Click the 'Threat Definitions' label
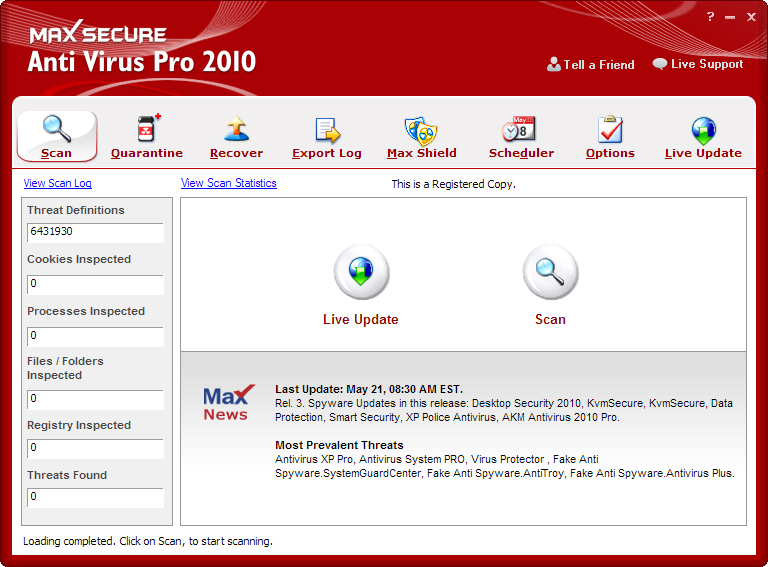The height and width of the screenshot is (567, 768). [x=76, y=210]
